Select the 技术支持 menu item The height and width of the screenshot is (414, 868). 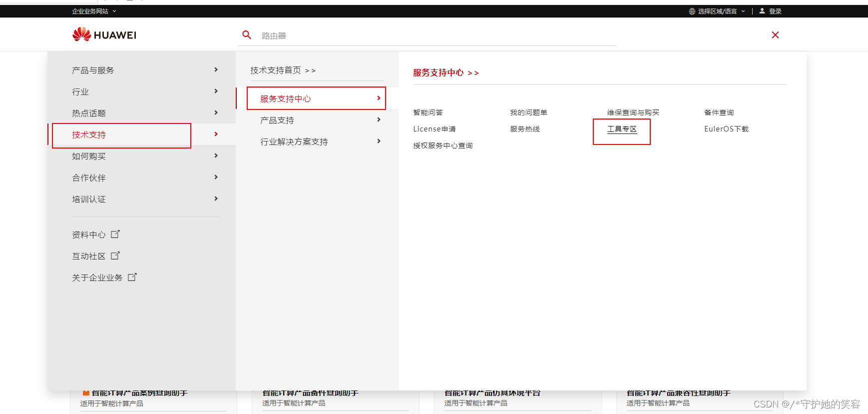point(89,135)
